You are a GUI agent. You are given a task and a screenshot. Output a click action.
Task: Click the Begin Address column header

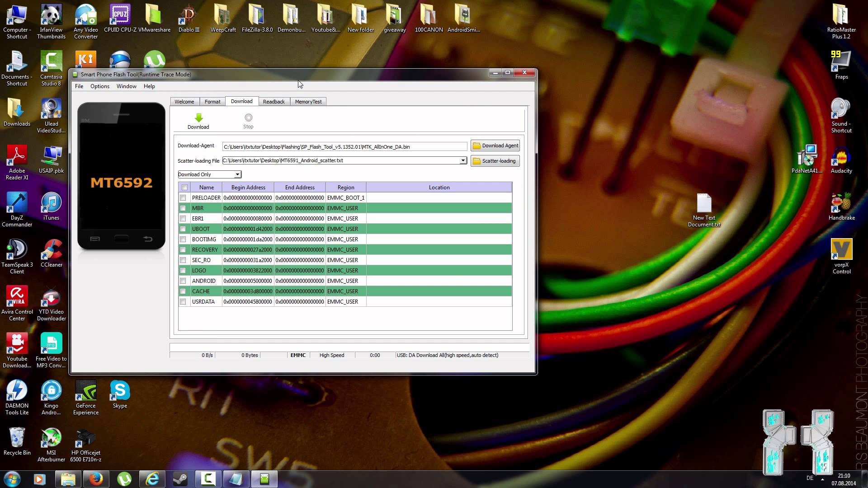(248, 188)
